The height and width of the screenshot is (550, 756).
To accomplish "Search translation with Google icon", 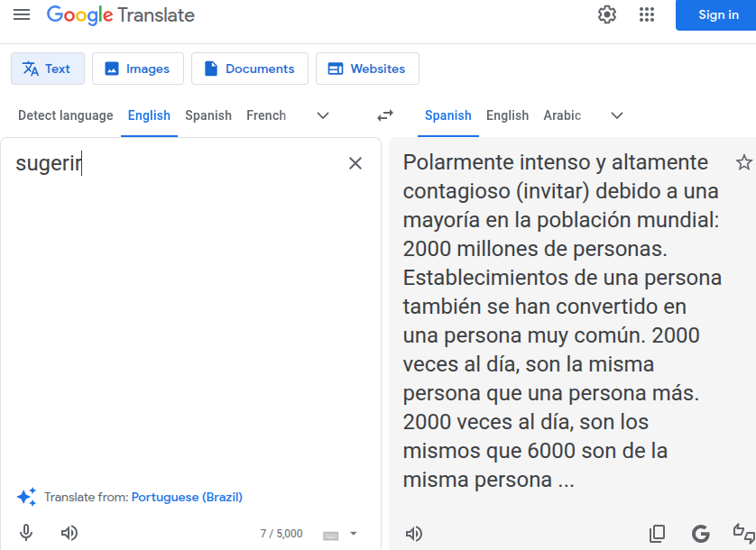I will point(701,534).
